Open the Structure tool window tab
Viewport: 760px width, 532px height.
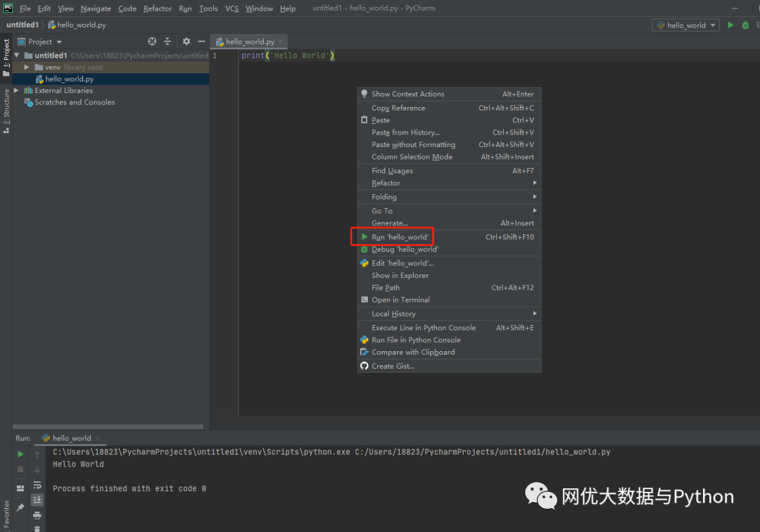click(x=6, y=111)
